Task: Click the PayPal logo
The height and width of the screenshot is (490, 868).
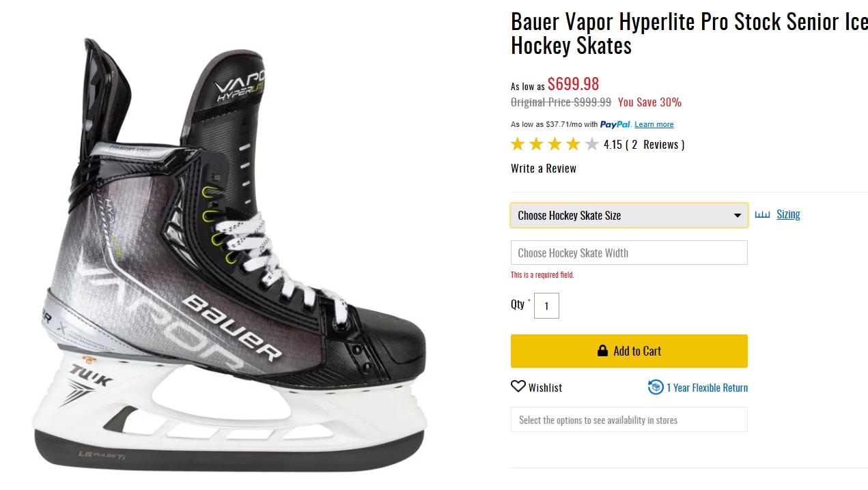Action: (615, 124)
